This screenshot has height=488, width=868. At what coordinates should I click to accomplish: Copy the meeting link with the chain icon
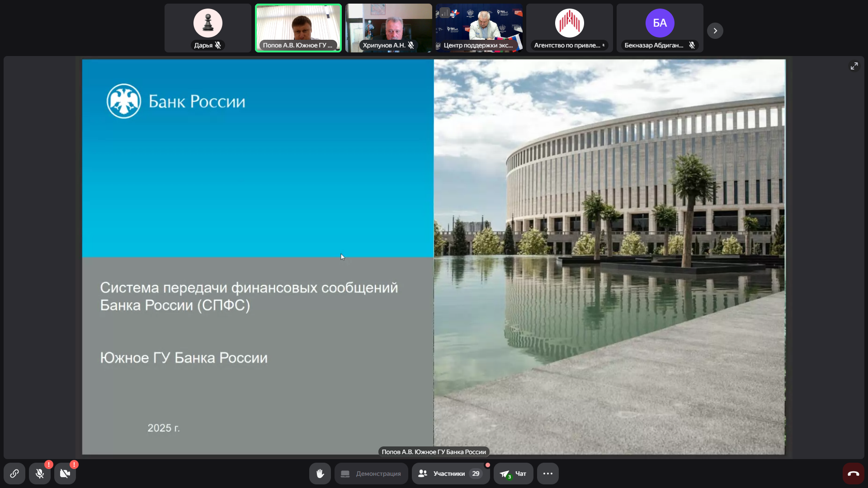[x=14, y=474]
